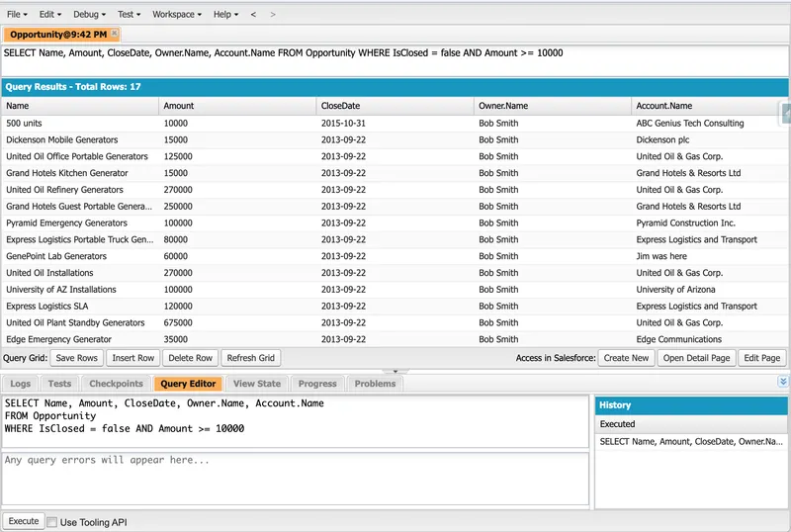Click the small arrow on the panel splitter
This screenshot has width=791, height=532.
coord(395,372)
